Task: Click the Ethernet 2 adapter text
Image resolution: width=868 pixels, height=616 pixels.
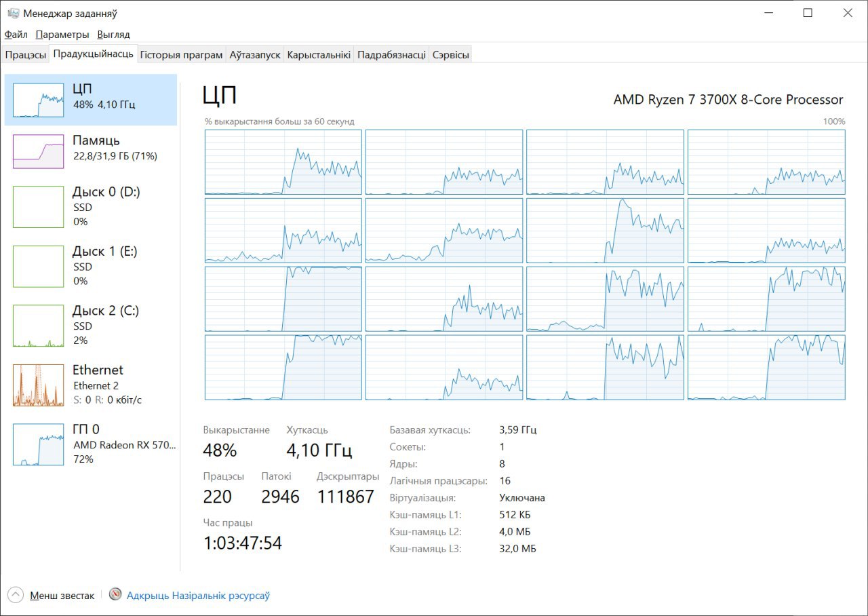Action: tap(96, 385)
